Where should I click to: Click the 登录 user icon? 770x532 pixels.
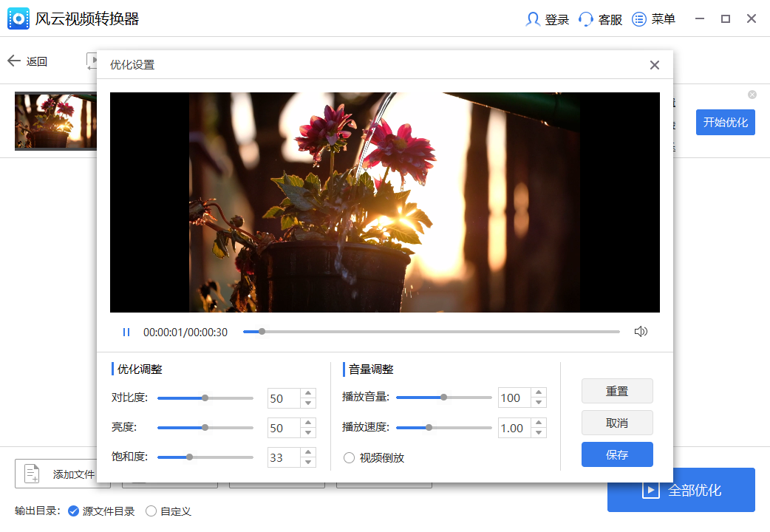pyautogui.click(x=532, y=19)
